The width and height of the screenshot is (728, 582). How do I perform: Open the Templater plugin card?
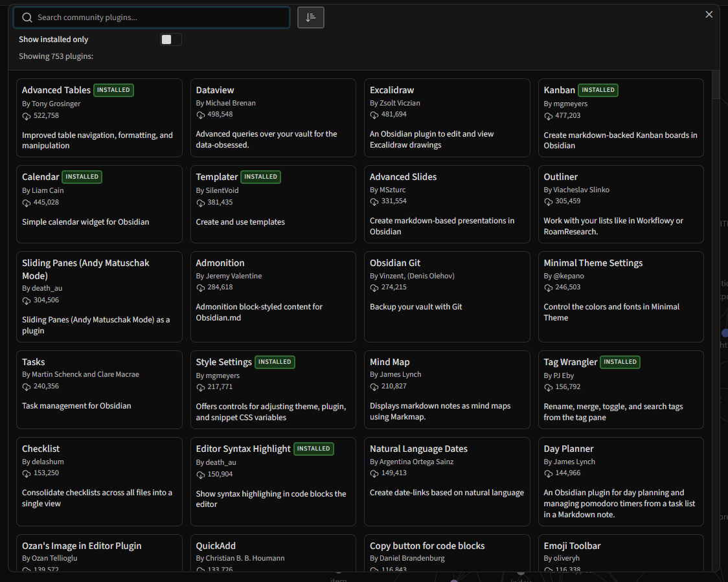point(273,204)
